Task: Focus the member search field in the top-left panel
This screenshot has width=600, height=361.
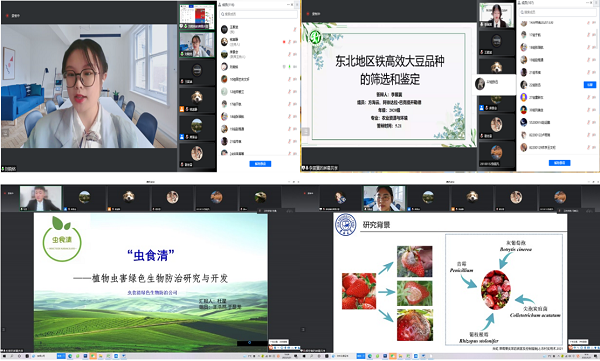Action: (258, 14)
